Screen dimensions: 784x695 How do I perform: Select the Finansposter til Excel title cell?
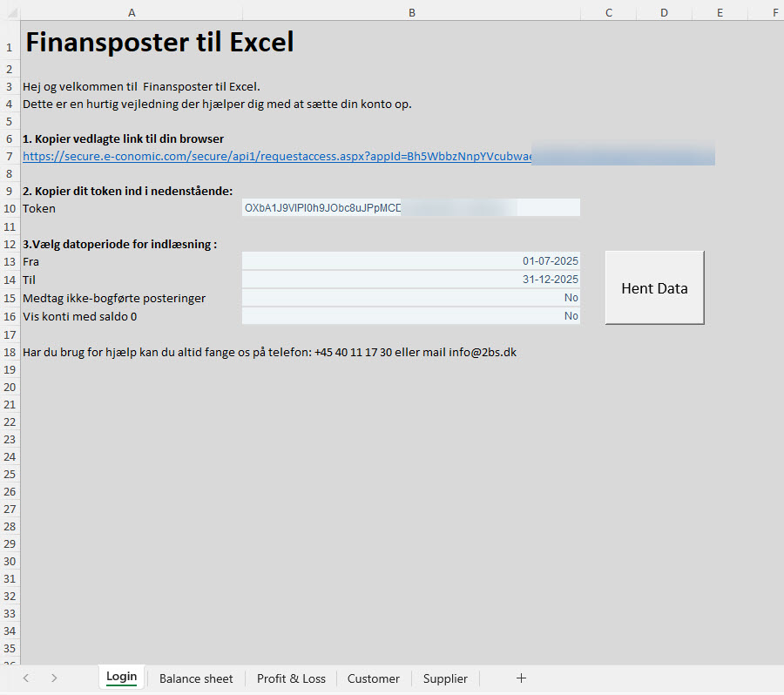tap(159, 43)
